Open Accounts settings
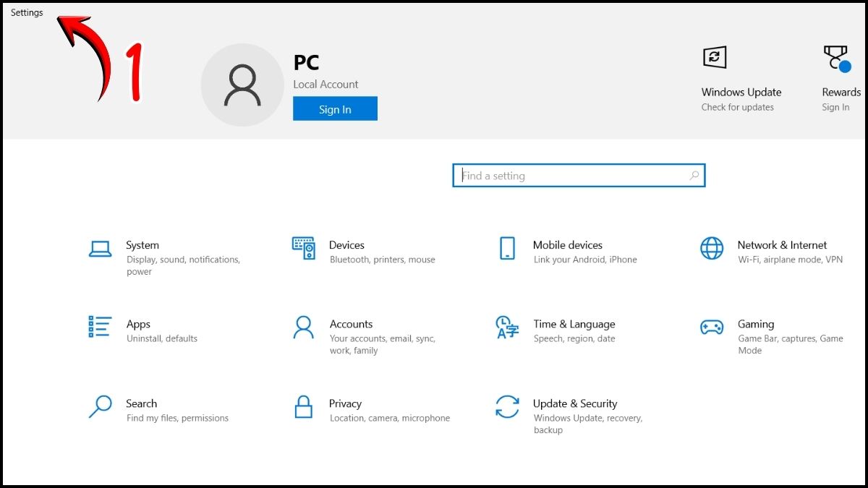The width and height of the screenshot is (868, 488). 352,324
